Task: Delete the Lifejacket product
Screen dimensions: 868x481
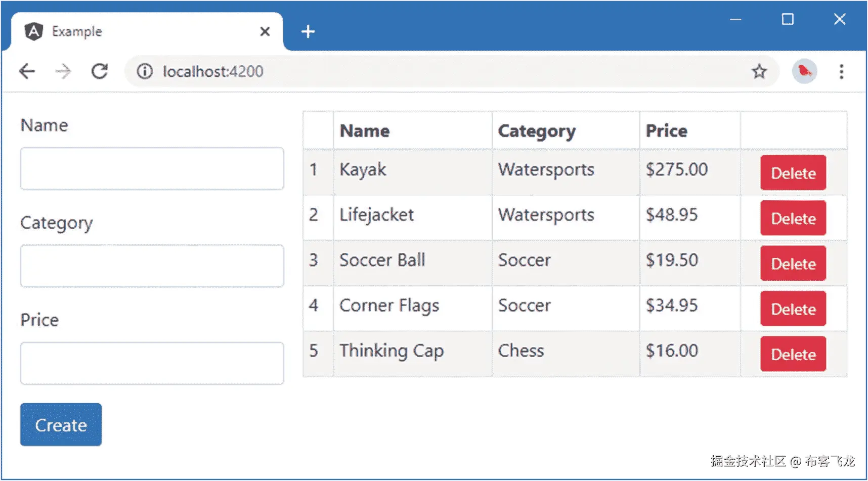Action: [x=793, y=218]
